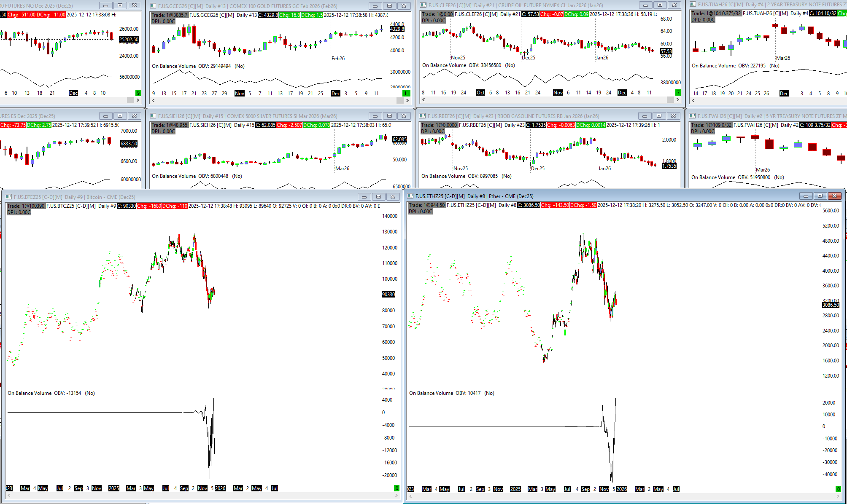Click the Ether CME chart window icon
847x504 pixels.
tap(410, 196)
